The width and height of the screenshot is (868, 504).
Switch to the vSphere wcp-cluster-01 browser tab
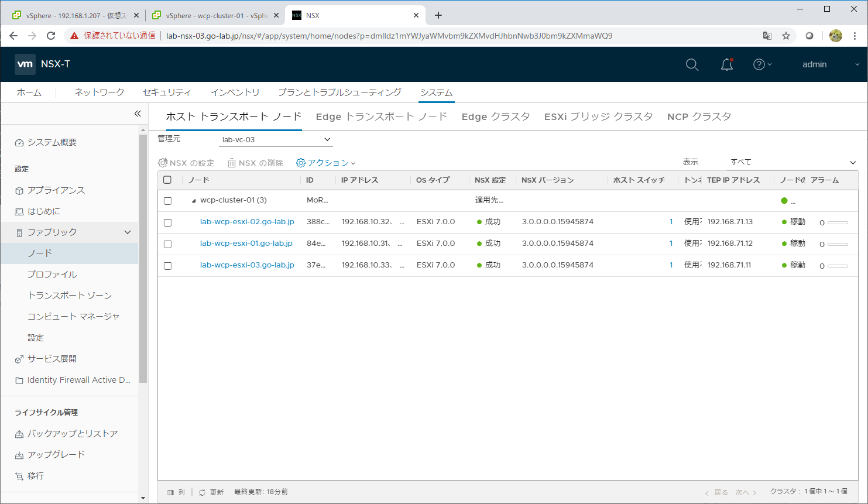[x=214, y=15]
